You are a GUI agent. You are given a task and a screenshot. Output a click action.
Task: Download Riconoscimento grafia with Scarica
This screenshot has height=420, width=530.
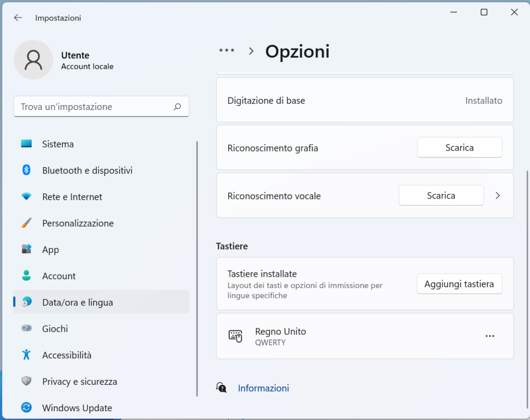pos(459,147)
